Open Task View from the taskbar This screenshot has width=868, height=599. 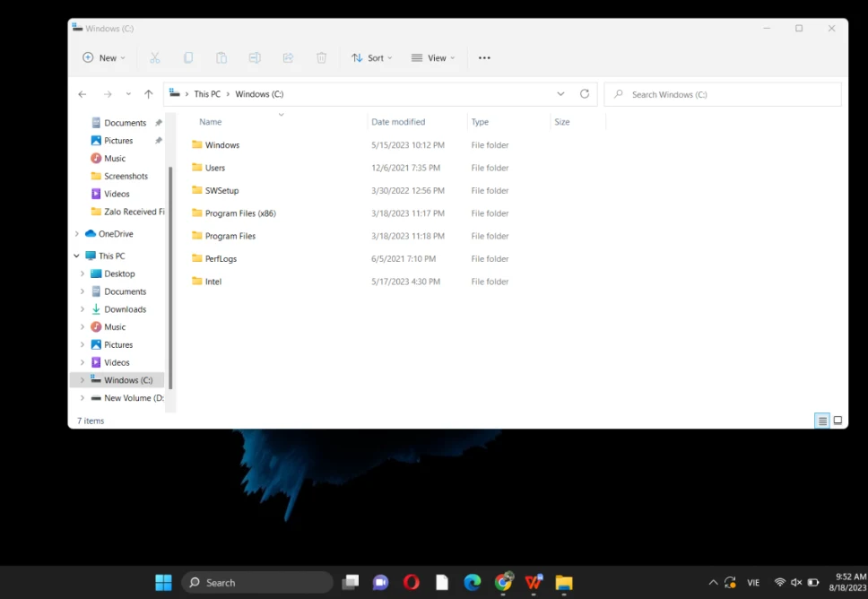click(x=351, y=582)
